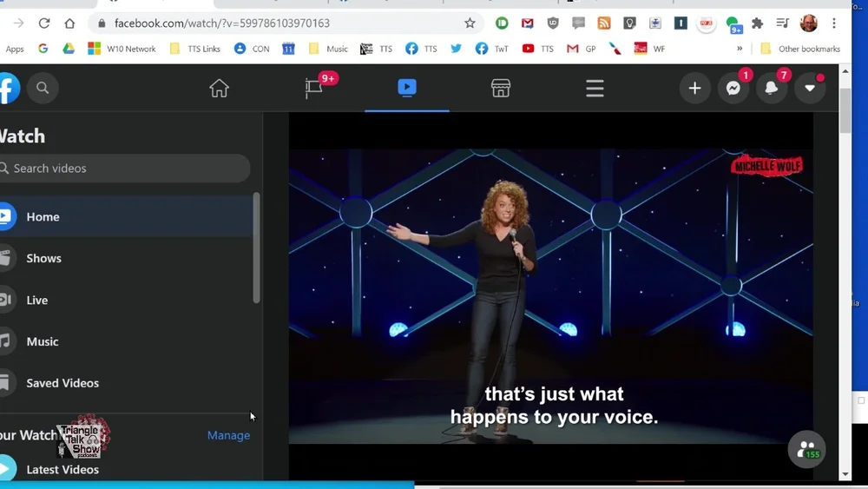Open Saved Videos in the sidebar
Image resolution: width=868 pixels, height=489 pixels.
coord(126,383)
